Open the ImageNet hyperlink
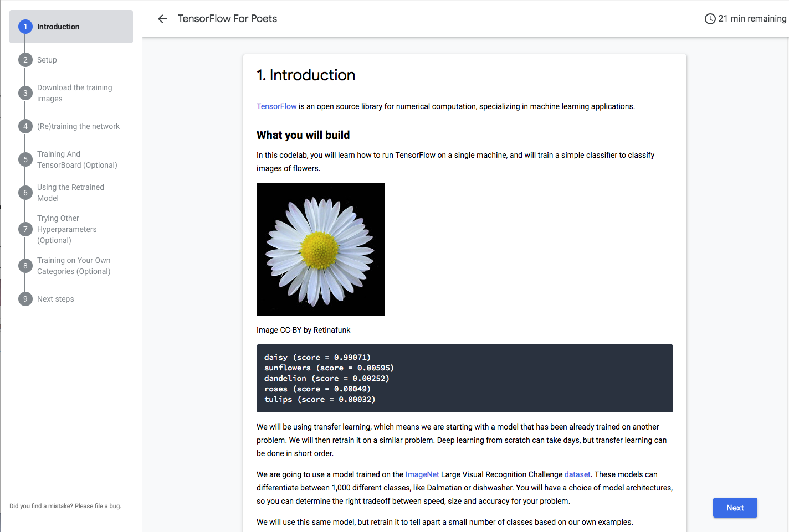Image resolution: width=789 pixels, height=532 pixels. point(422,474)
